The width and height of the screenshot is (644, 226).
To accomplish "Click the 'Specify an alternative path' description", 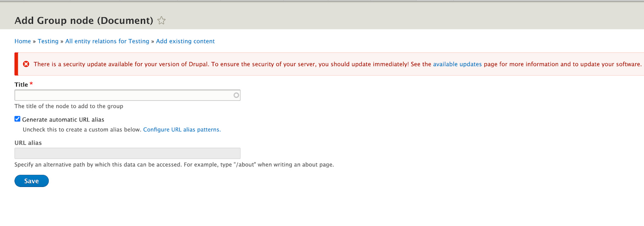I will pos(174,164).
